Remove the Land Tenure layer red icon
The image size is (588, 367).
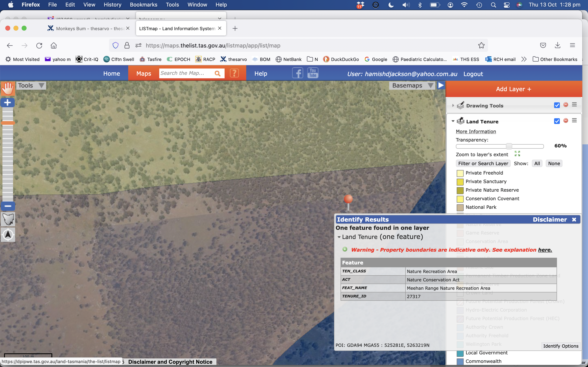coord(566,121)
